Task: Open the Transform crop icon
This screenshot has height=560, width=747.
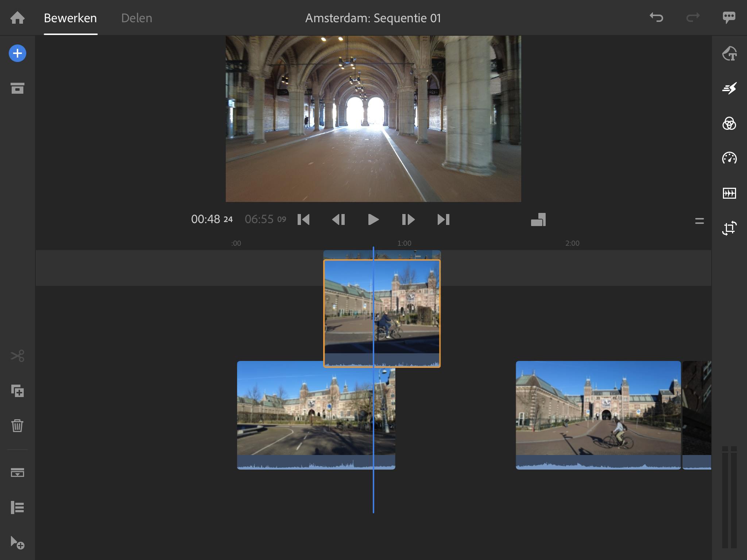Action: click(729, 228)
